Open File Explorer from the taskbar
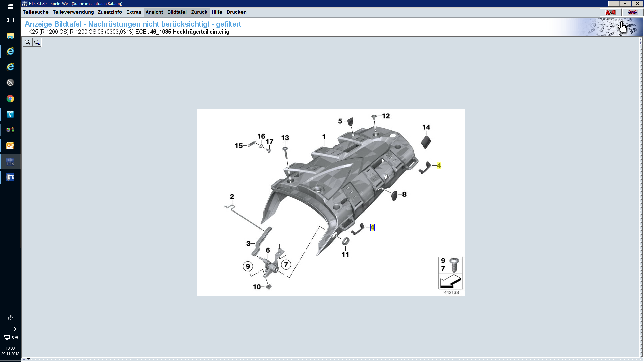Image resolution: width=644 pixels, height=362 pixels. (10, 36)
